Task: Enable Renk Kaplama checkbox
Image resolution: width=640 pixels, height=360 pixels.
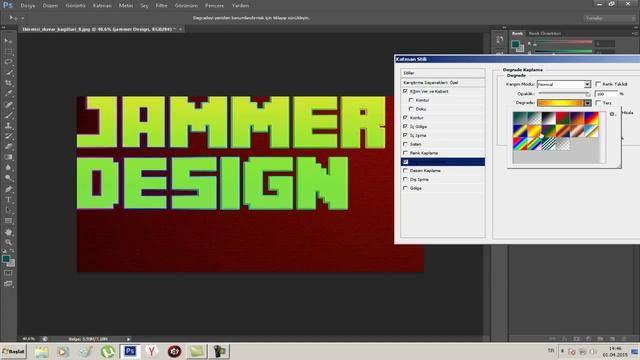Action: coord(405,153)
